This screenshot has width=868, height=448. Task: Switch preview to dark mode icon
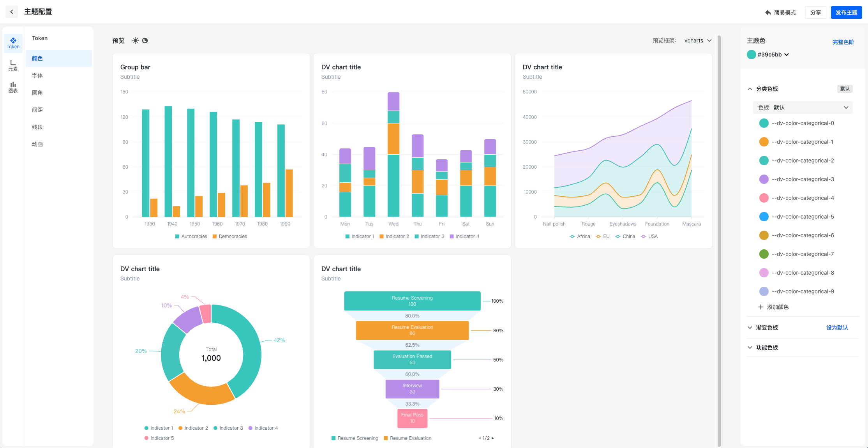[145, 41]
